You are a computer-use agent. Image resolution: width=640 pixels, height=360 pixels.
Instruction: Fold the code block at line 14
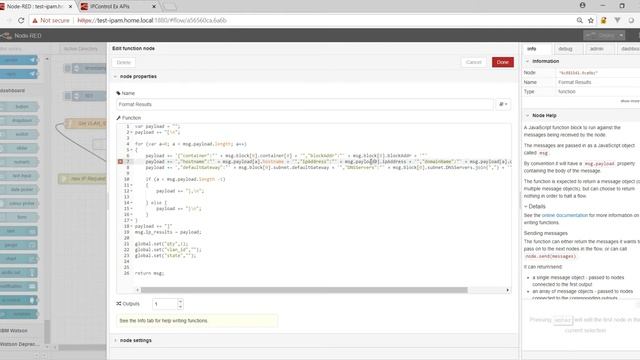pyautogui.click(x=131, y=202)
